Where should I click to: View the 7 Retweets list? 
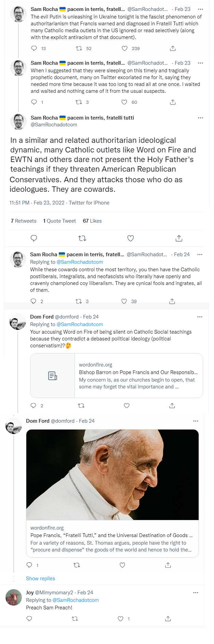[x=24, y=221]
